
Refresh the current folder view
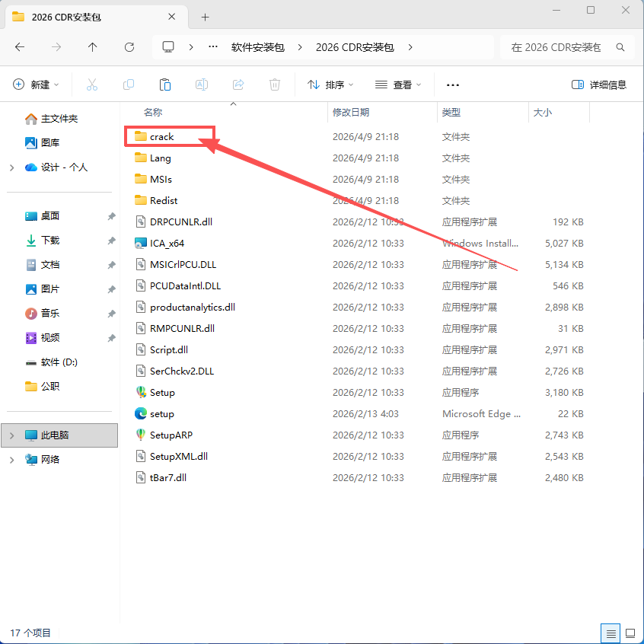pyautogui.click(x=129, y=47)
